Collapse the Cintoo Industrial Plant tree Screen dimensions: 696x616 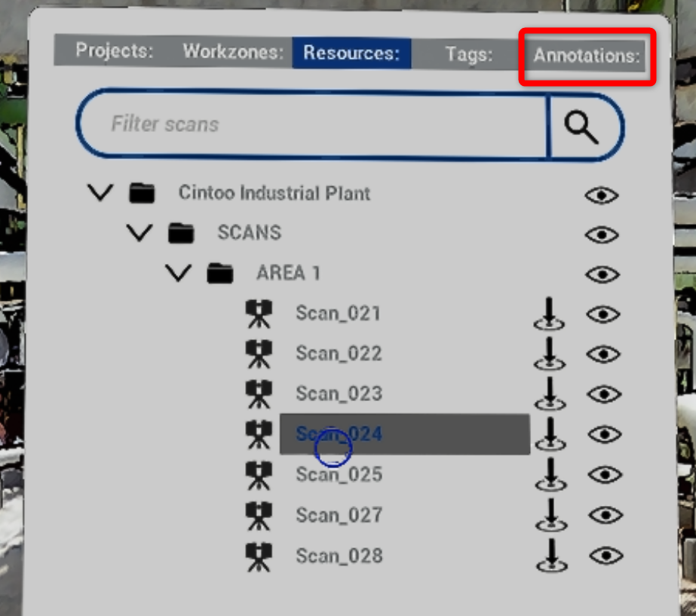[100, 193]
